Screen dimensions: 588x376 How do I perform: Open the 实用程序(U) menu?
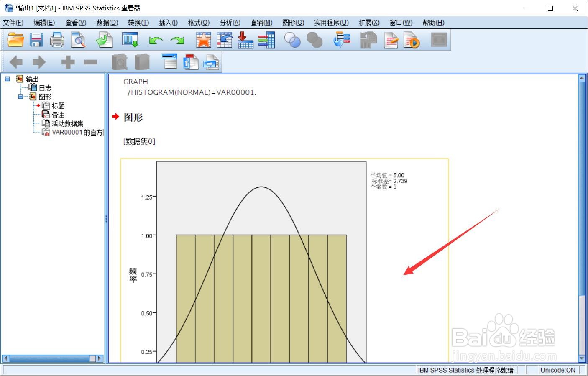[x=331, y=23]
